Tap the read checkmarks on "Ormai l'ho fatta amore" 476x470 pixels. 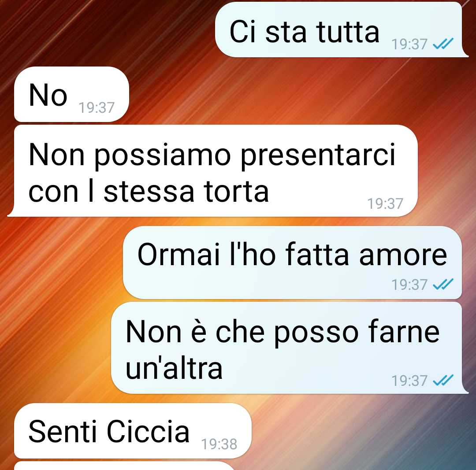(x=443, y=284)
